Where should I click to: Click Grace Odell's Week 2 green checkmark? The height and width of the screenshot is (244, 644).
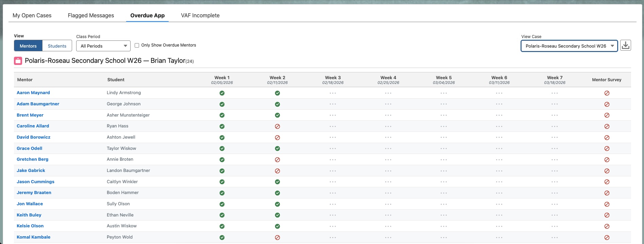point(277,149)
